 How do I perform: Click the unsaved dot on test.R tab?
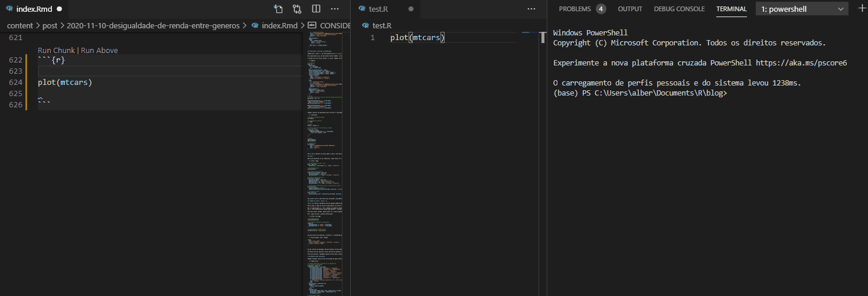point(411,9)
